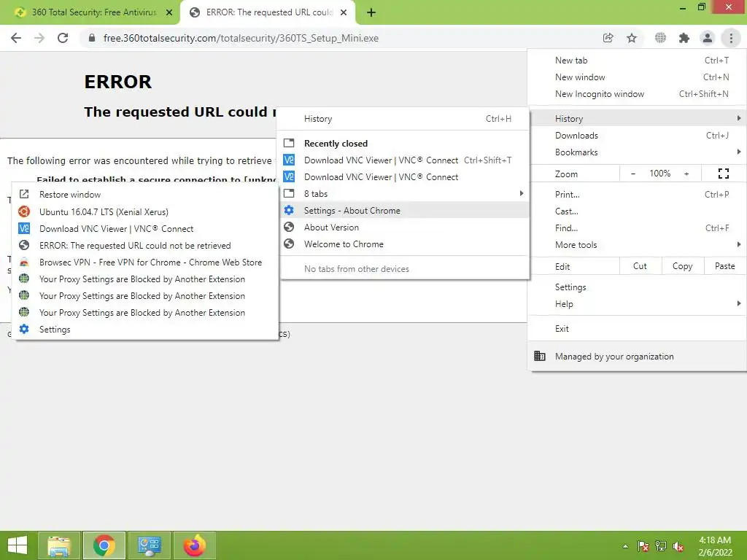Image resolution: width=747 pixels, height=560 pixels.
Task: Open the Control Panel taskbar icon
Action: [x=149, y=545]
